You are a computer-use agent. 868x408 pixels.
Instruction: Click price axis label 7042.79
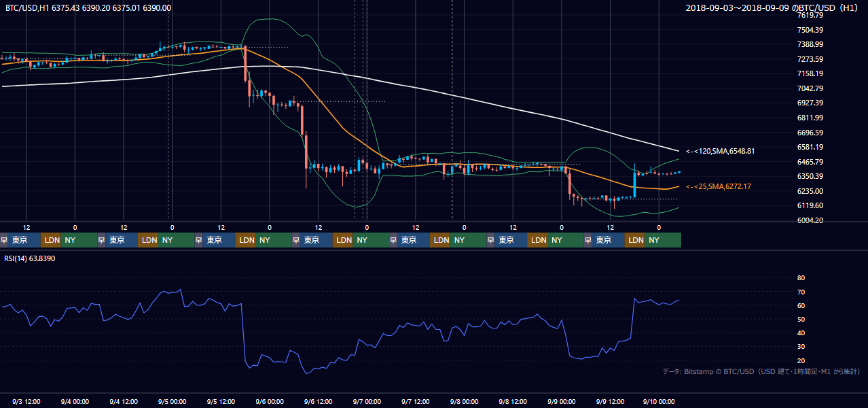click(810, 88)
